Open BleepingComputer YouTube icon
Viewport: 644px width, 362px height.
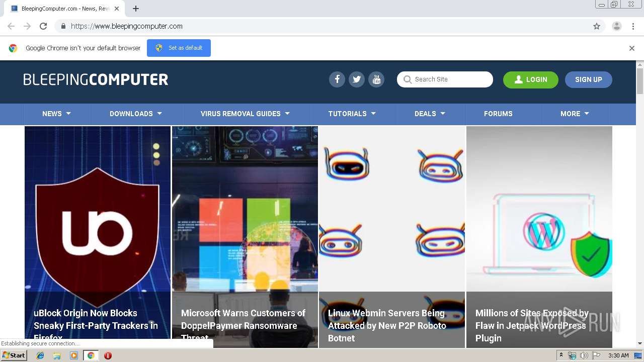click(x=376, y=79)
